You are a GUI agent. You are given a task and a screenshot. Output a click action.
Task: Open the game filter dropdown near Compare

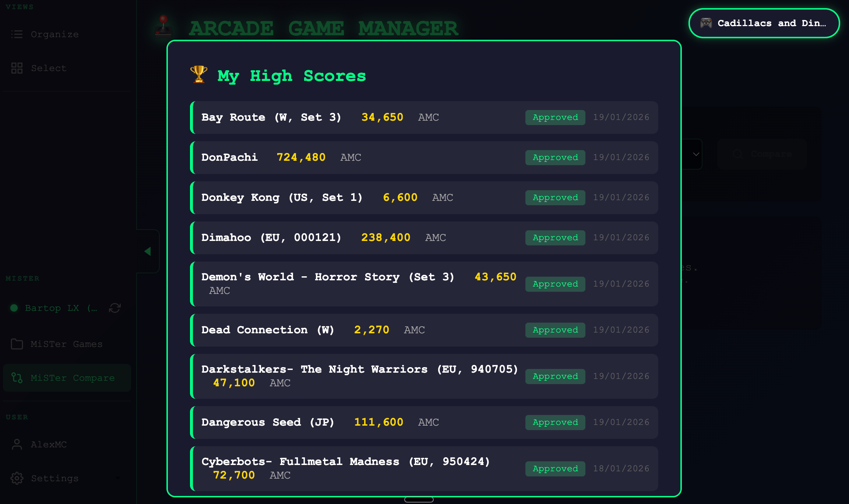coord(695,155)
